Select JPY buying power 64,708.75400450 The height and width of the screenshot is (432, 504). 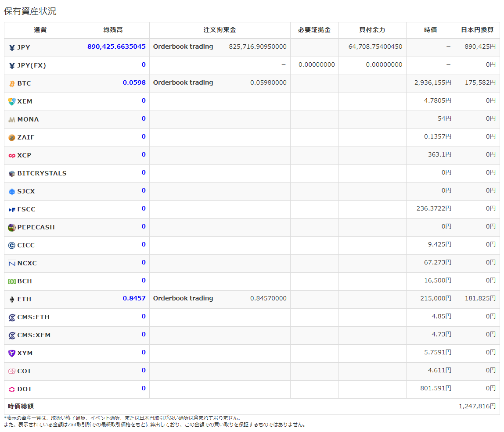point(375,46)
